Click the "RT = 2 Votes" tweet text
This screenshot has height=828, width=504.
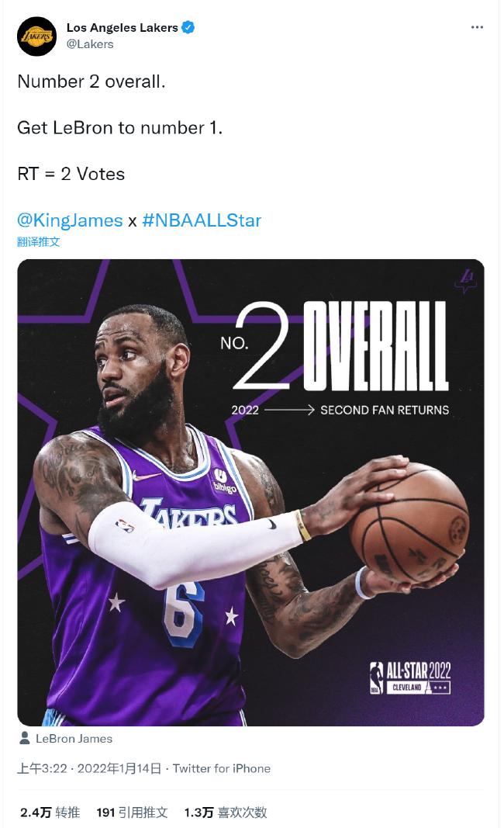point(71,174)
